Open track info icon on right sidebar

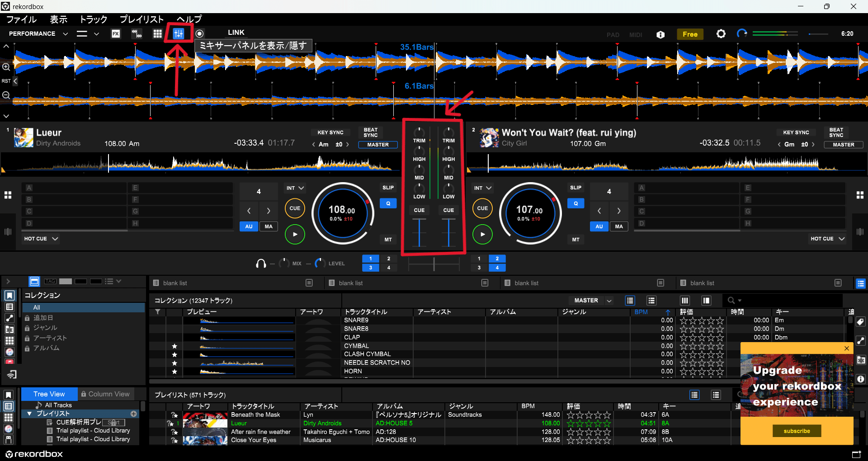(861, 379)
